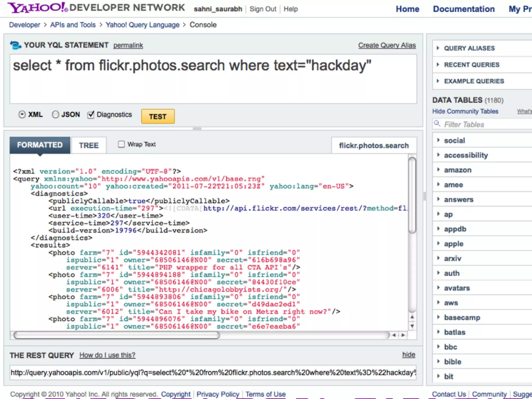Click the panel resize handle above results
This screenshot has height=399, width=532.
click(x=197, y=129)
